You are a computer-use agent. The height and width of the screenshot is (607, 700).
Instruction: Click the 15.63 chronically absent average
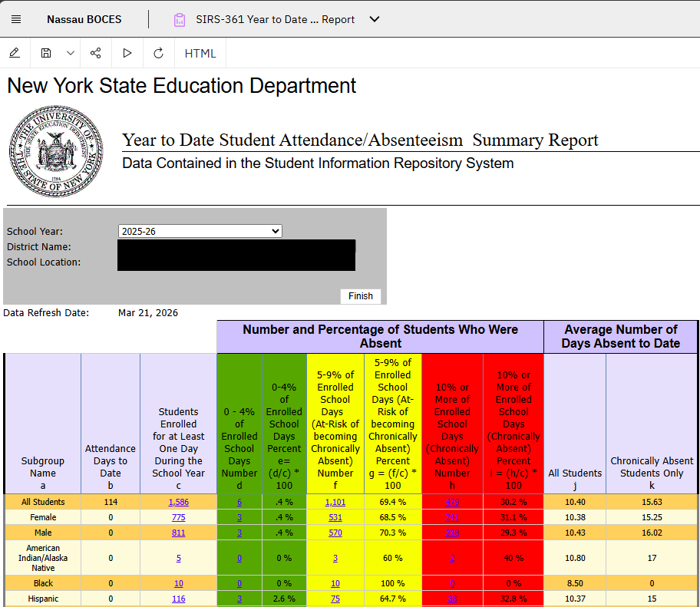(652, 502)
